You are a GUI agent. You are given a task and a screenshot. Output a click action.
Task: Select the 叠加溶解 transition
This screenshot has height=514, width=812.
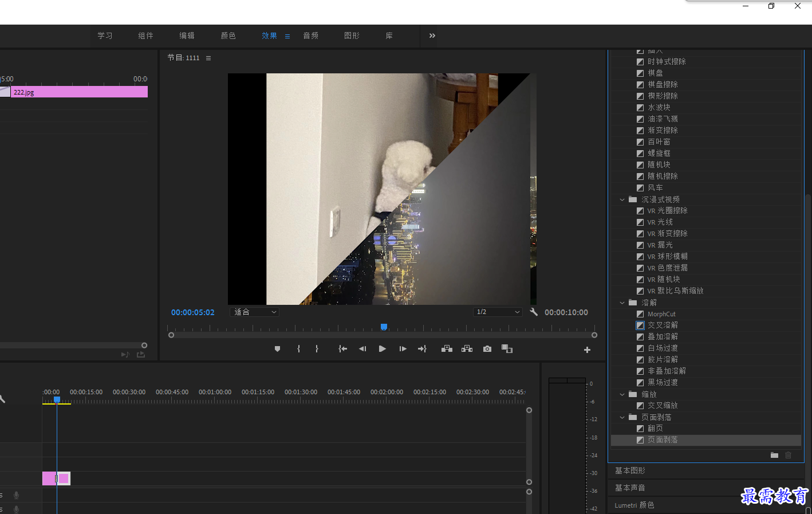tap(663, 336)
